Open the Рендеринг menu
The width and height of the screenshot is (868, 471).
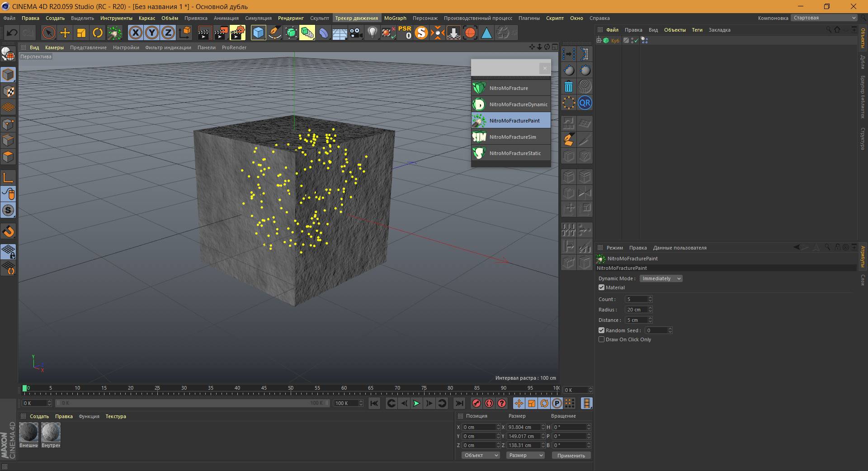[291, 18]
